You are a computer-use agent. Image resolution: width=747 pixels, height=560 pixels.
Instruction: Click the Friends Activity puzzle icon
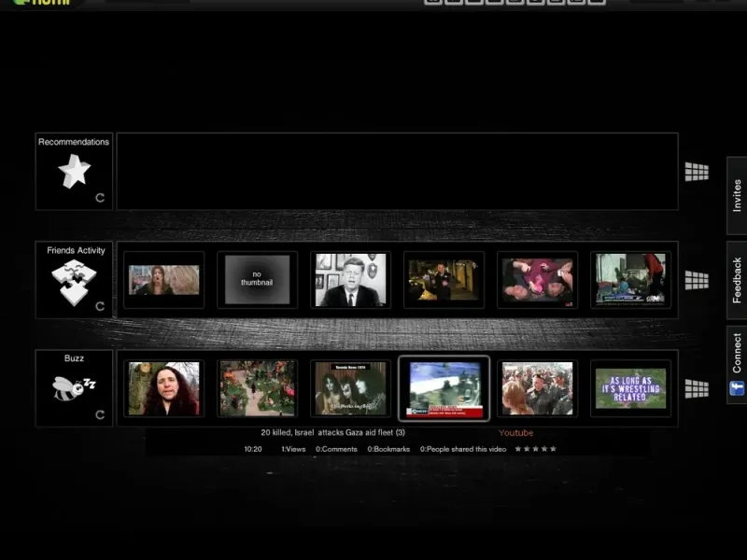(74, 282)
